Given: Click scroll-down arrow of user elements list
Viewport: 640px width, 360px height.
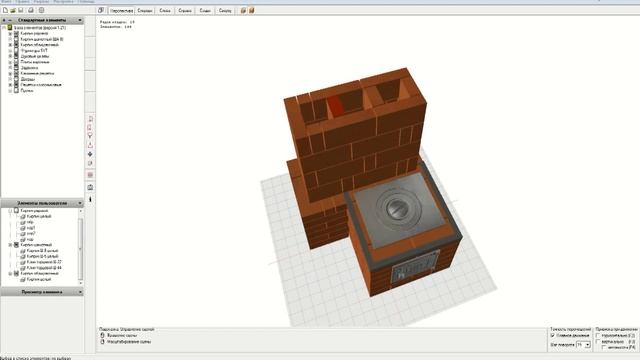Looking at the screenshot, I should click(80, 283).
